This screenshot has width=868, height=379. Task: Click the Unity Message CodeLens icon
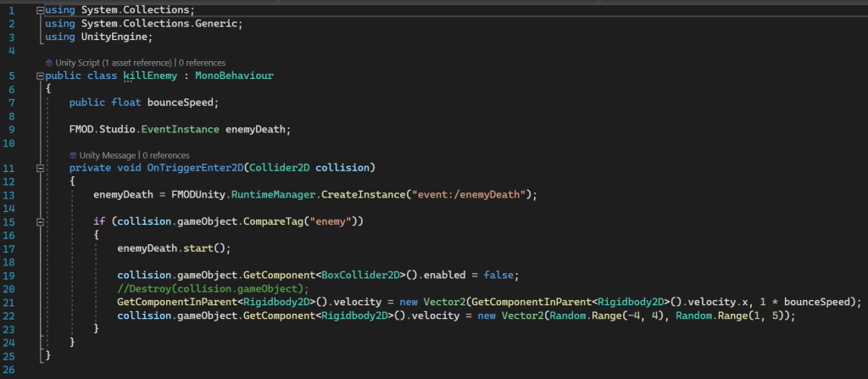click(x=74, y=155)
